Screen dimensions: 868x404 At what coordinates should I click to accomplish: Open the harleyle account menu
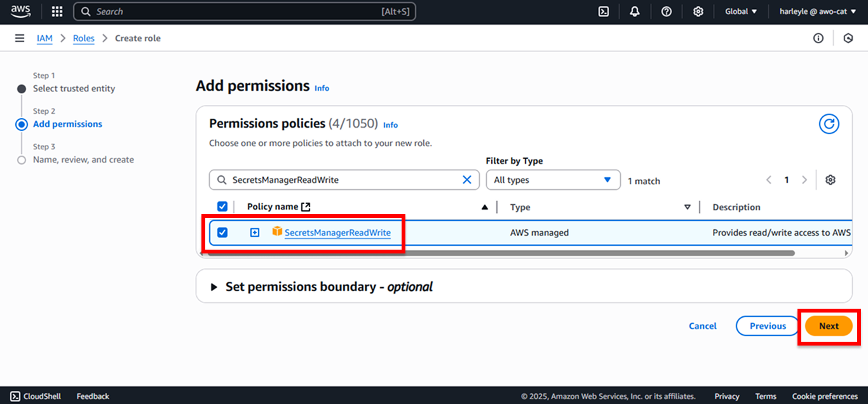(x=818, y=11)
